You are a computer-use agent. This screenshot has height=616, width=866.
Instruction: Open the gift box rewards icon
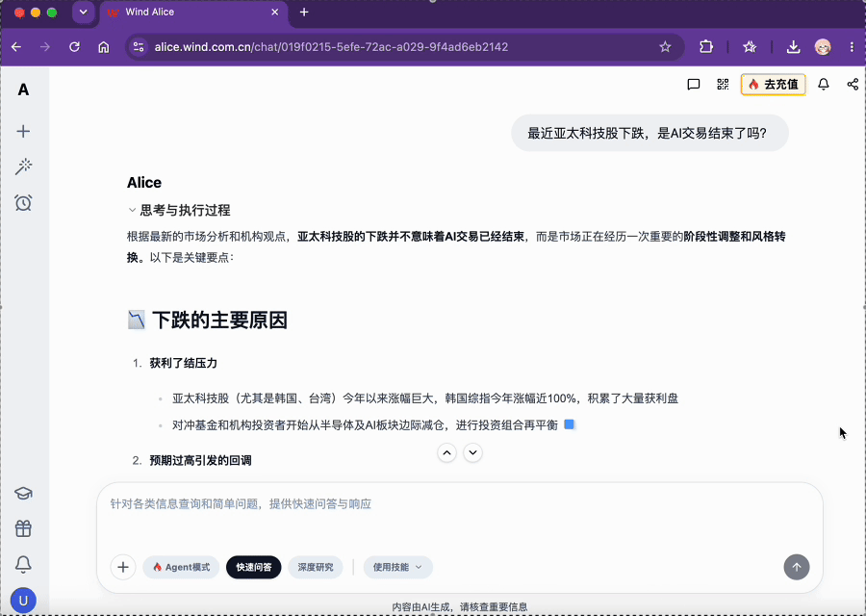tap(23, 528)
